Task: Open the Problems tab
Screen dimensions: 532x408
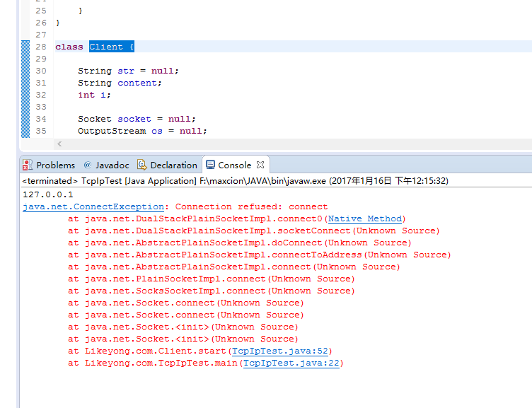Action: click(x=49, y=165)
